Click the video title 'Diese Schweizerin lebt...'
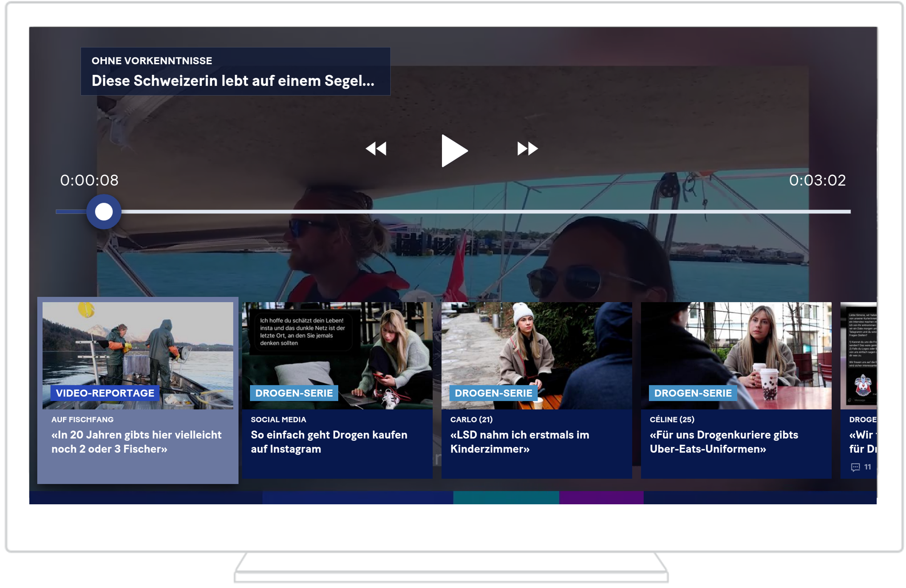The width and height of the screenshot is (906, 588). 233,81
